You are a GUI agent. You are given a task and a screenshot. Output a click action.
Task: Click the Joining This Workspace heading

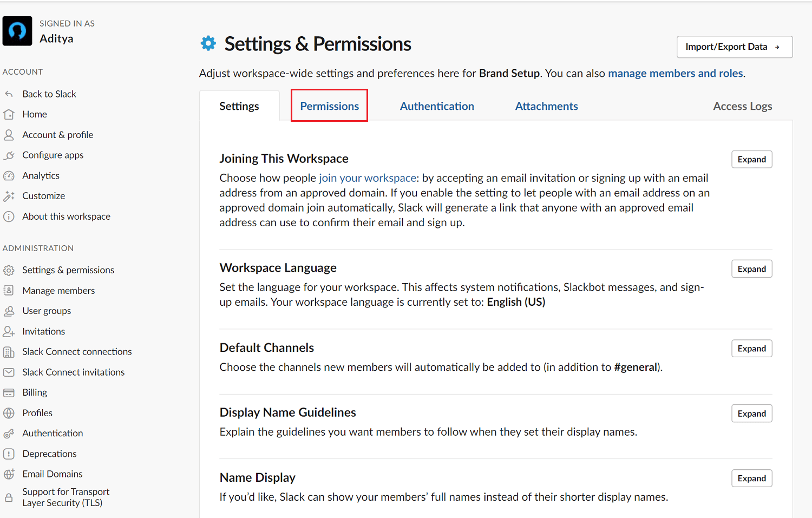284,159
